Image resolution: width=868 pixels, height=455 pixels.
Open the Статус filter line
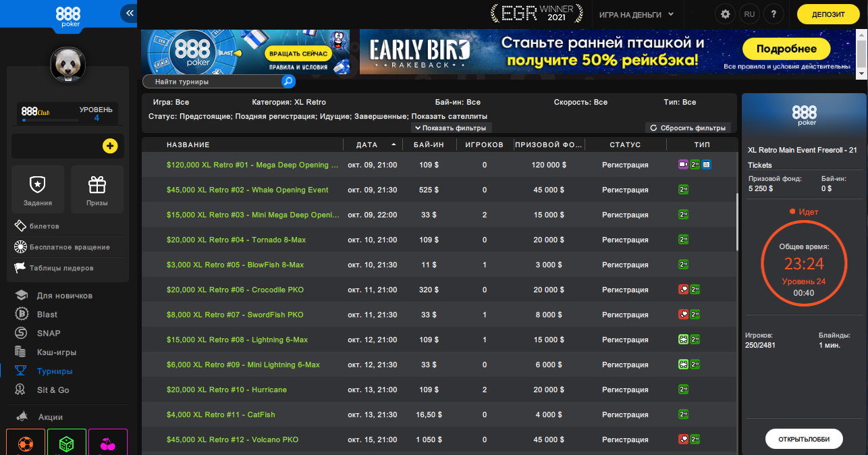pos(318,116)
